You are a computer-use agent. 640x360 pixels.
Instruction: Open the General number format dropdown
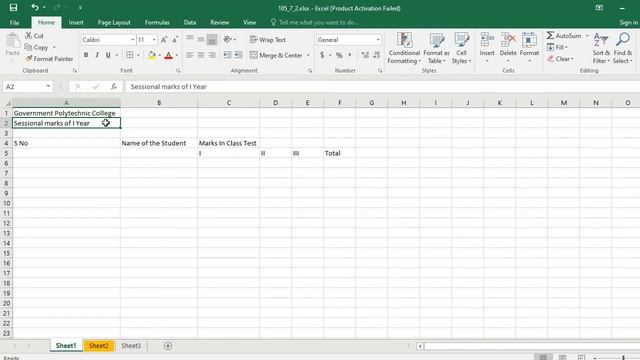coord(378,40)
